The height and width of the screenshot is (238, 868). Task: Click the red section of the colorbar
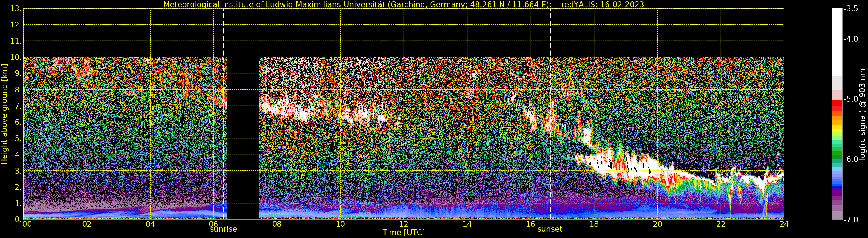coord(837,105)
